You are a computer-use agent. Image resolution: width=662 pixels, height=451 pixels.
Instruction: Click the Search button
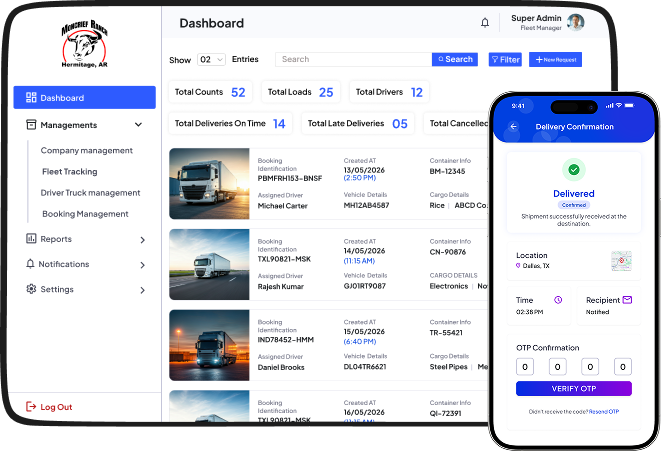point(455,59)
